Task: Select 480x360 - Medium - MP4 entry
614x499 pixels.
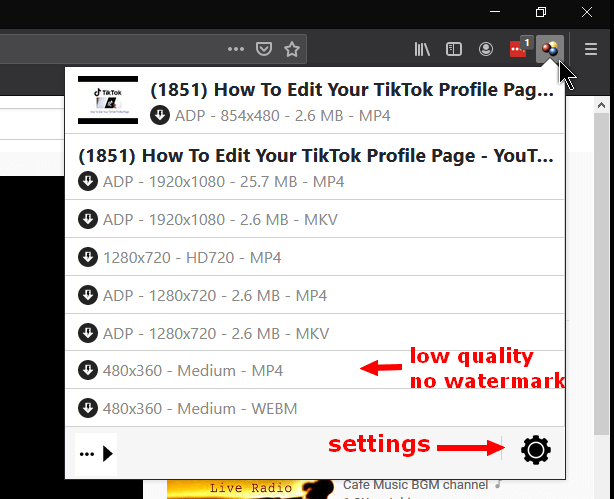Action: pos(315,370)
